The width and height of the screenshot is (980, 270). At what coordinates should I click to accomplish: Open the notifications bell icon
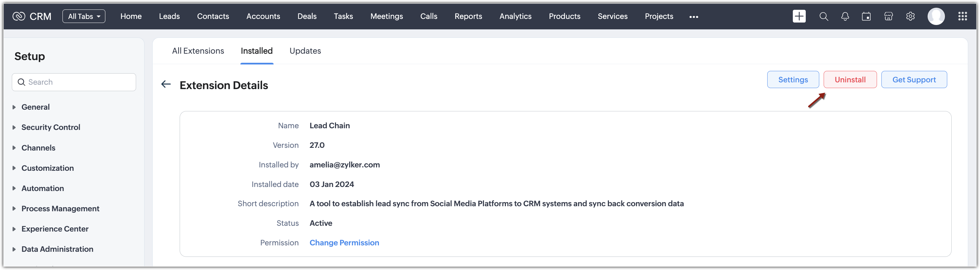pos(845,16)
